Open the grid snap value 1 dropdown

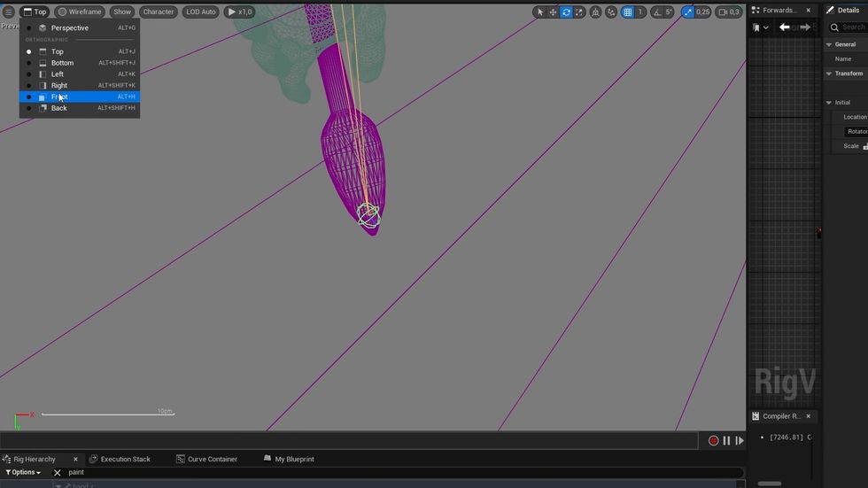tap(639, 12)
